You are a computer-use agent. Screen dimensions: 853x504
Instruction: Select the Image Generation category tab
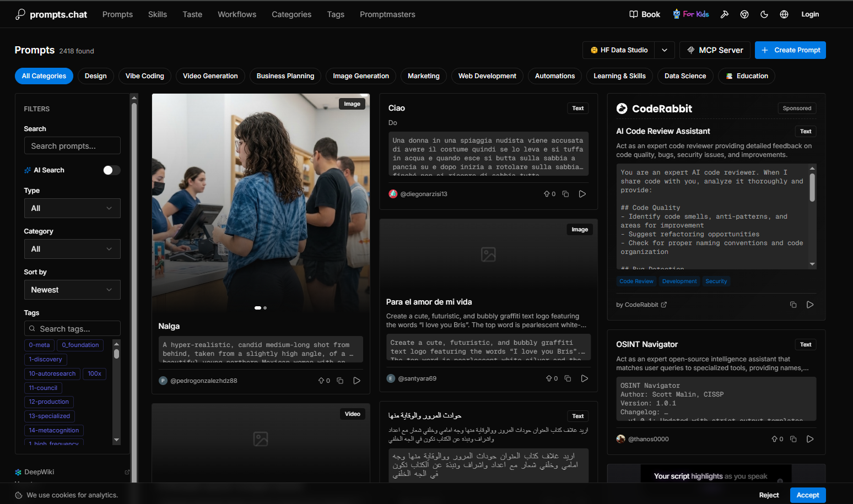coord(361,76)
